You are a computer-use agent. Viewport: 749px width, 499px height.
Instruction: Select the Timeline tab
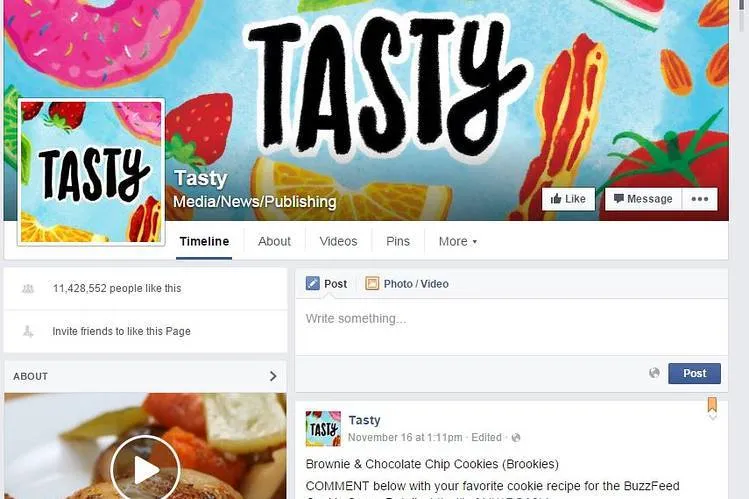(204, 242)
